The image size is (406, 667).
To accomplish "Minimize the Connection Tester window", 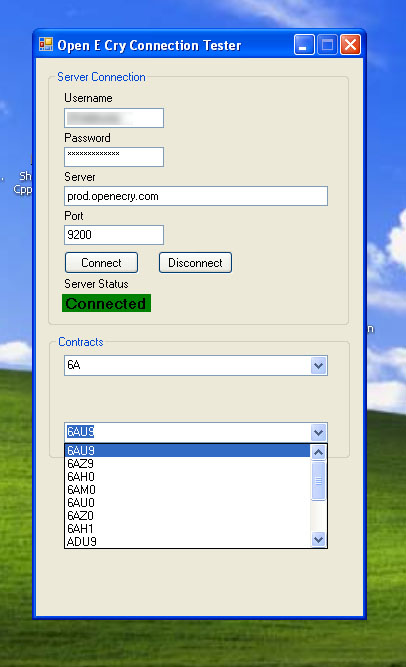I will (x=304, y=45).
